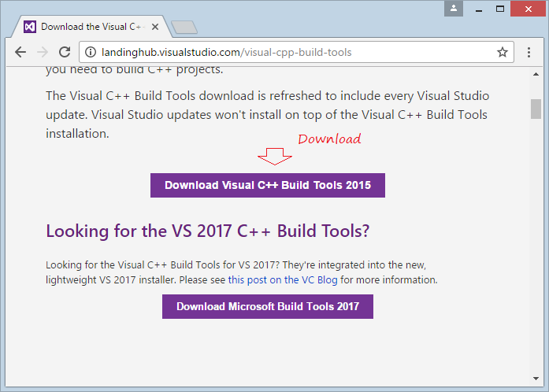Open the site information icon in address bar
The width and height of the screenshot is (549, 392).
(x=91, y=52)
